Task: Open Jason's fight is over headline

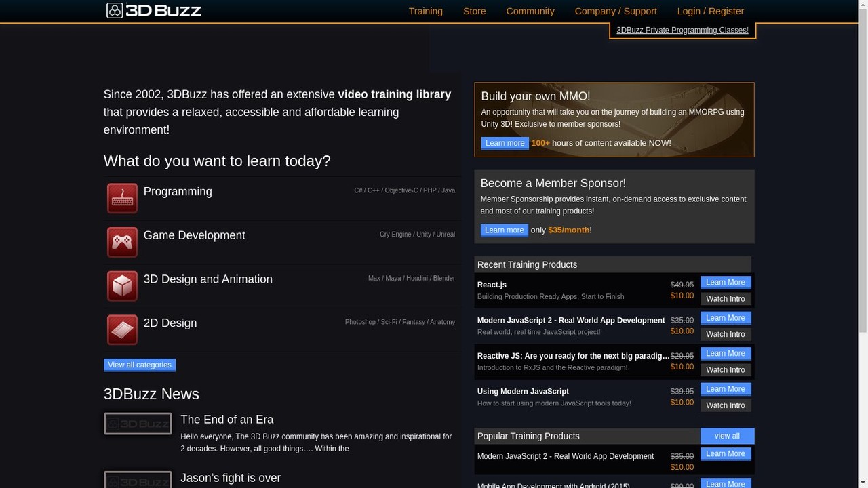Action: point(231,478)
